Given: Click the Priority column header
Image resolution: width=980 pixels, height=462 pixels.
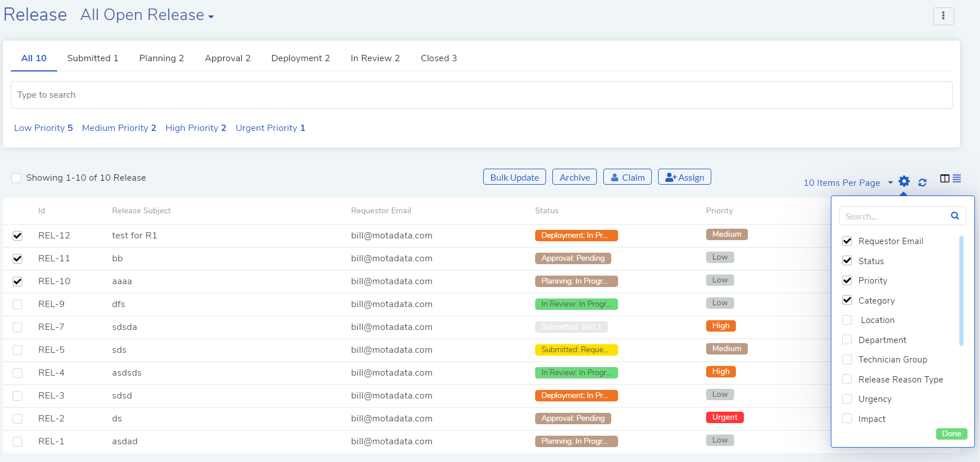Looking at the screenshot, I should point(719,210).
